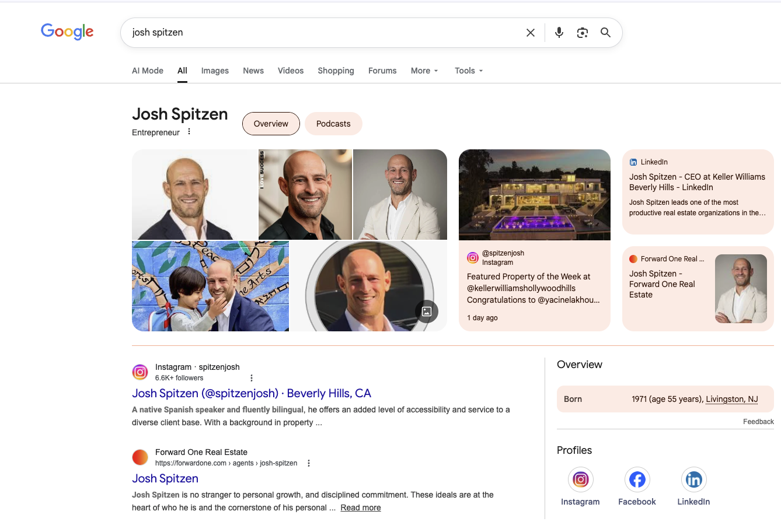Click the Instagram · spitzenjosh source label

click(x=197, y=367)
